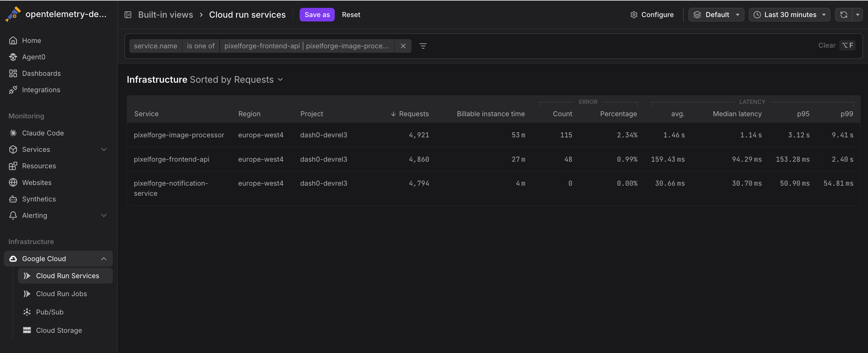Sort by Region column header
Viewport: 868px width, 353px height.
point(249,114)
